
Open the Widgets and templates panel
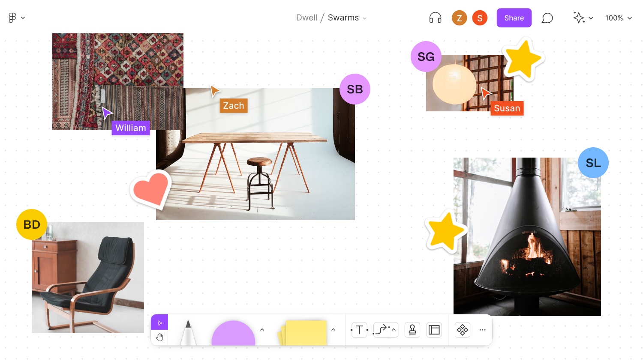462,330
